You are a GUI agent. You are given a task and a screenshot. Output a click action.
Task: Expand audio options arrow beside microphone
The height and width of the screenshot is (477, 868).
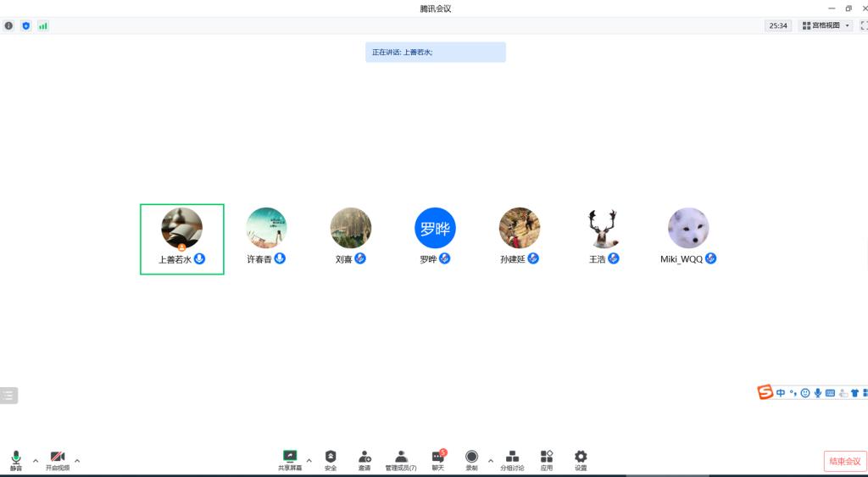36,461
